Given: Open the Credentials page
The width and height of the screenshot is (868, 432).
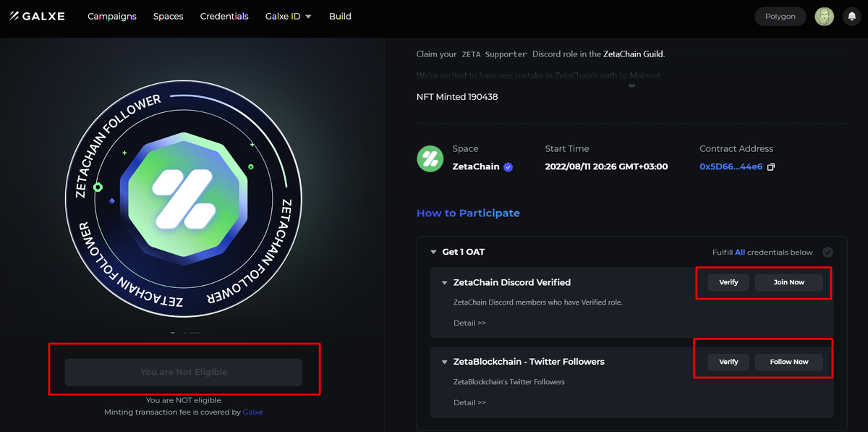Looking at the screenshot, I should [224, 16].
